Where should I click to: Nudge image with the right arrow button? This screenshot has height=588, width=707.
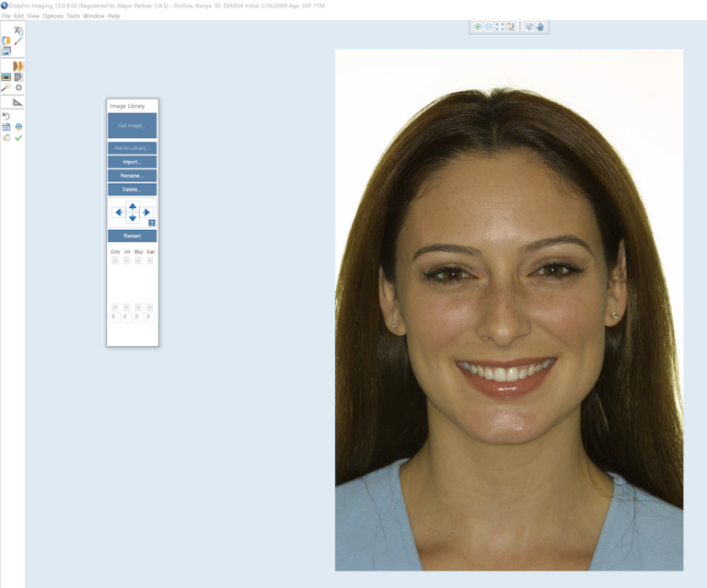[146, 213]
